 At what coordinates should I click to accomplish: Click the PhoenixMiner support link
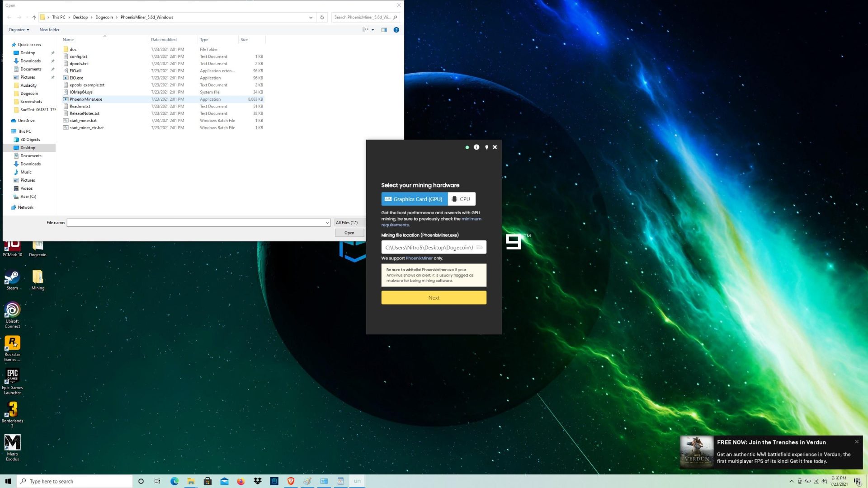coord(419,258)
